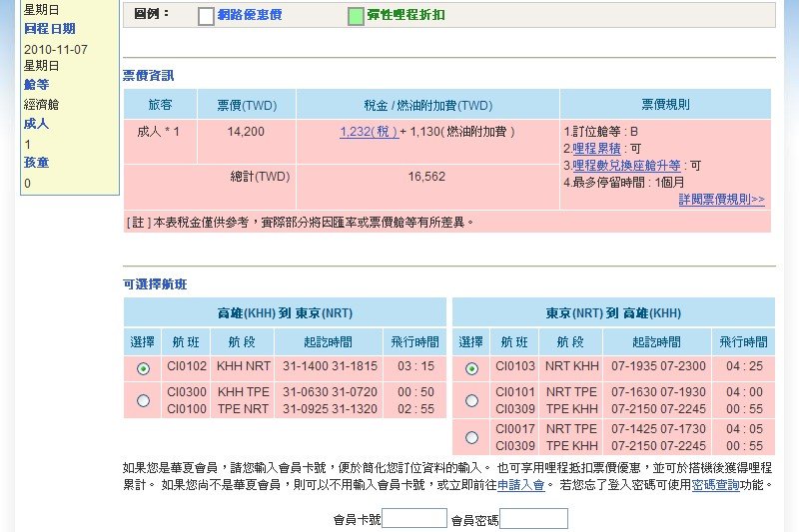Click the 經濟艙 cabin class value
Image resolution: width=799 pixels, height=532 pixels.
pyautogui.click(x=41, y=105)
